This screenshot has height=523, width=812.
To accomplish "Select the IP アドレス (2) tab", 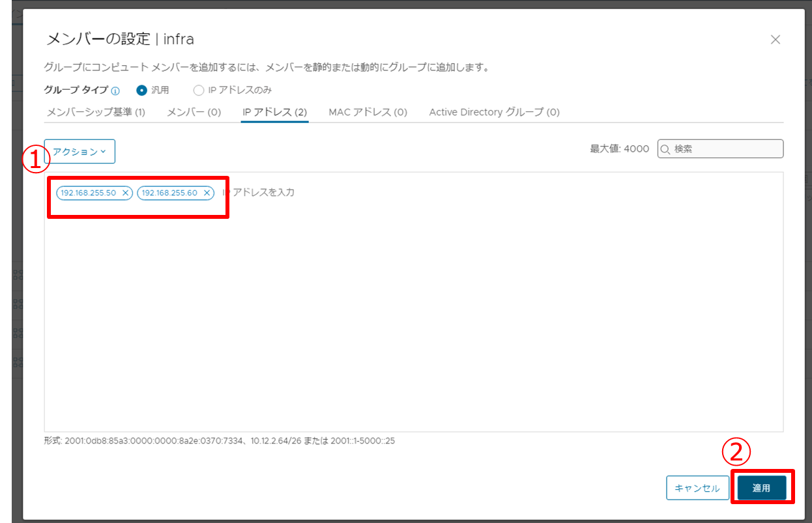I will tap(274, 112).
